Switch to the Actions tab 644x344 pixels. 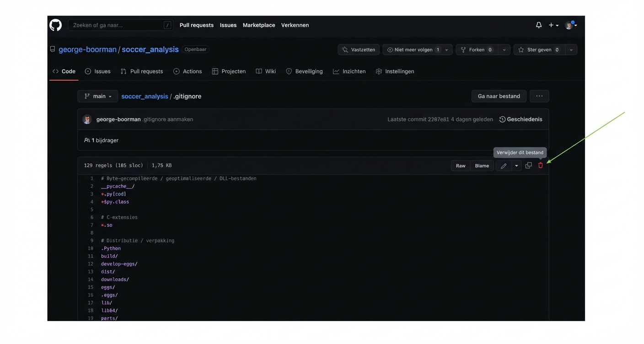188,71
